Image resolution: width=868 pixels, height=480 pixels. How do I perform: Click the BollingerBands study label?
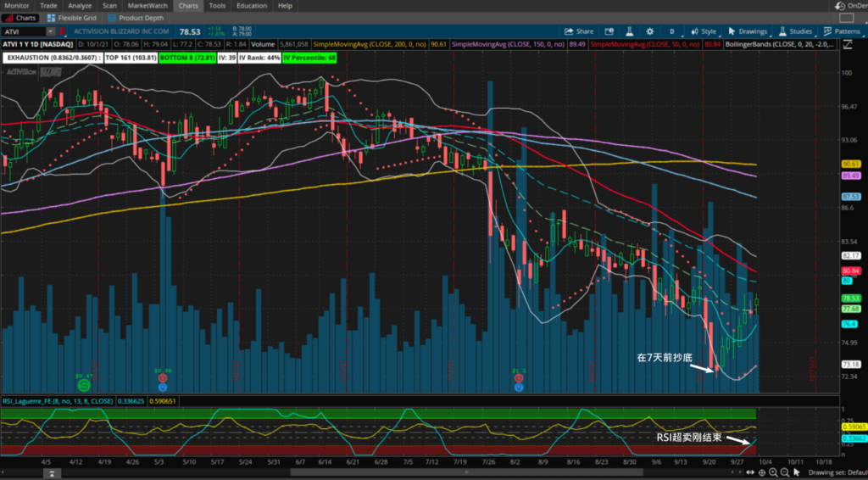[779, 44]
